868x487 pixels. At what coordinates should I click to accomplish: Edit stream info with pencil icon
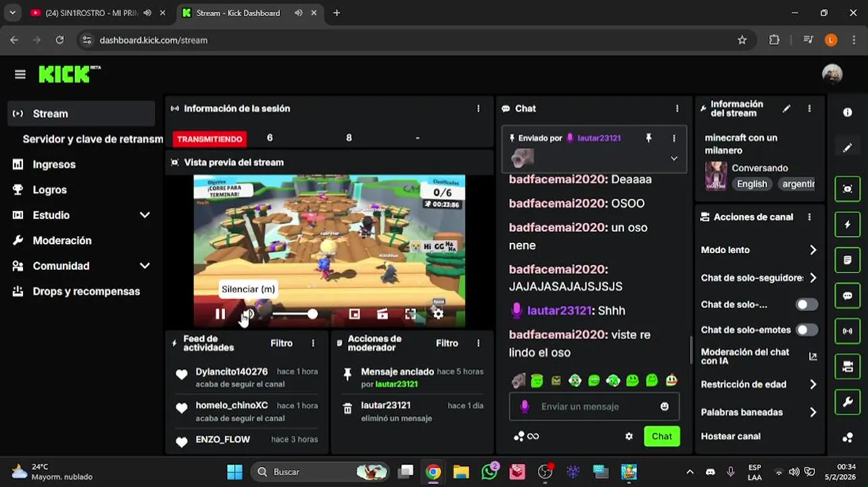point(786,108)
